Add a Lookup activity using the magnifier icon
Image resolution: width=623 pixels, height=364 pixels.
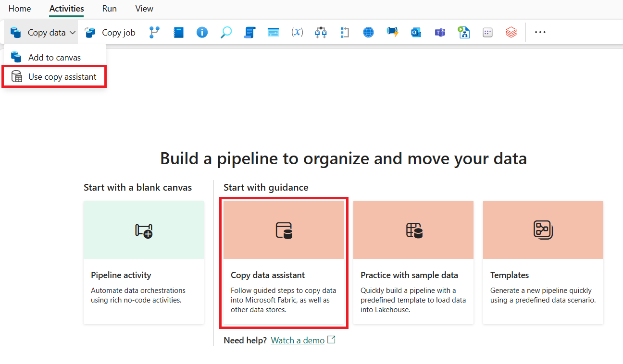click(226, 33)
